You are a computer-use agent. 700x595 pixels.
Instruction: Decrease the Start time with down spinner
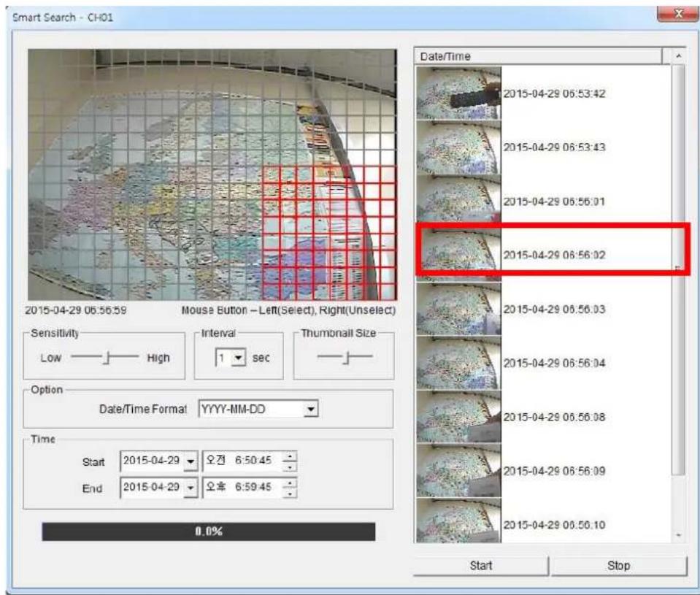pos(291,467)
